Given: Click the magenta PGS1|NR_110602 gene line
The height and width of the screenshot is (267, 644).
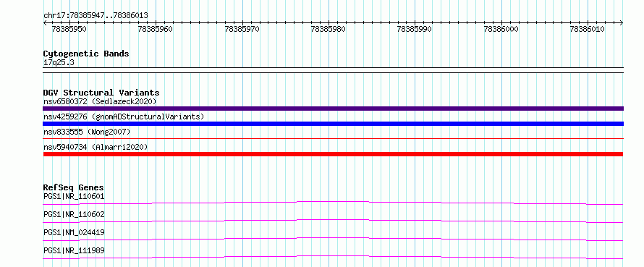Looking at the screenshot, I should [333, 221].
